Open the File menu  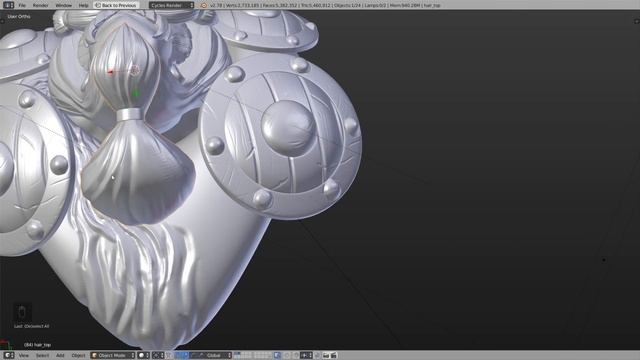point(22,5)
